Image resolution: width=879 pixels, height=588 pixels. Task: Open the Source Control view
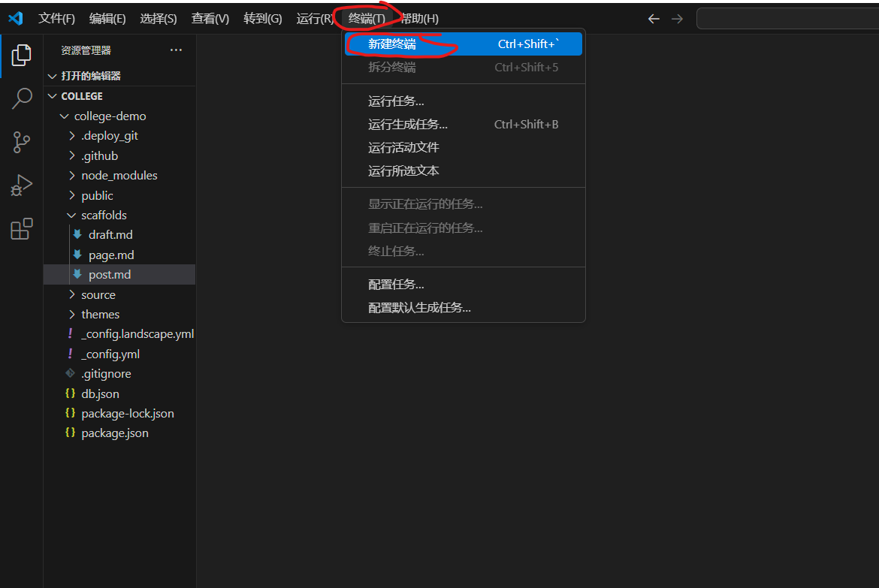click(x=21, y=141)
